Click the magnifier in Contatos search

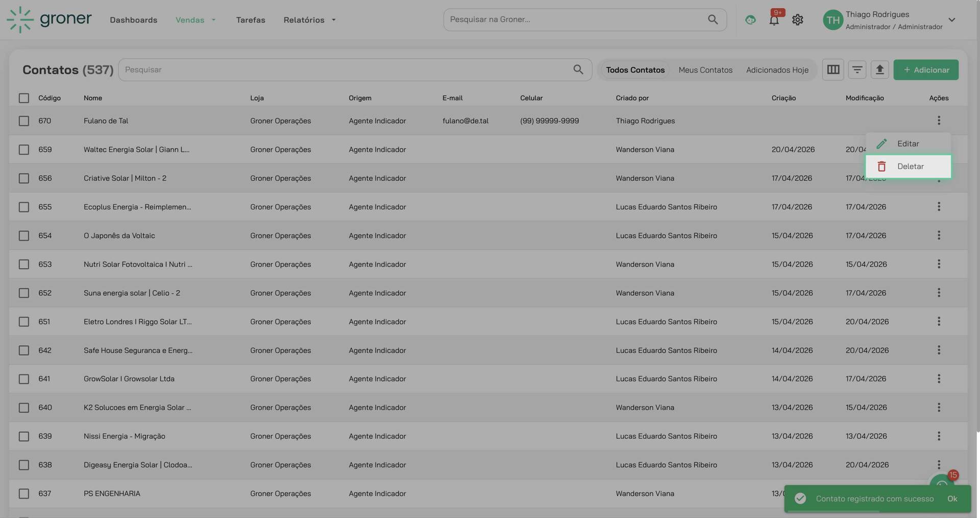(578, 69)
